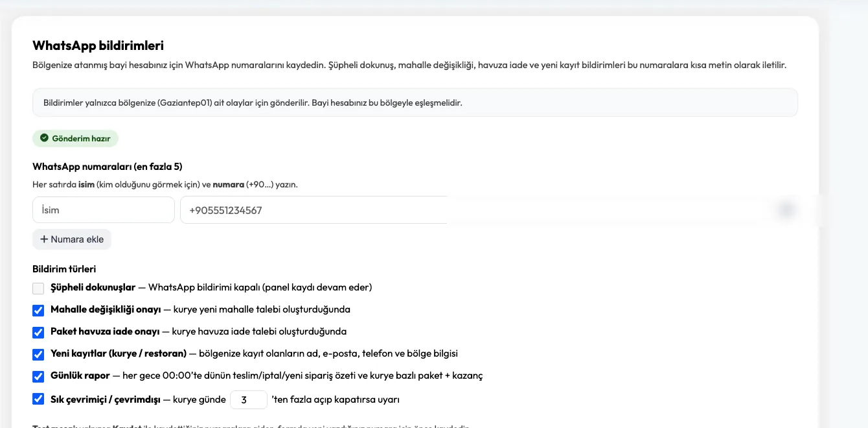Focus the +905551234567 phone number field

click(314, 210)
